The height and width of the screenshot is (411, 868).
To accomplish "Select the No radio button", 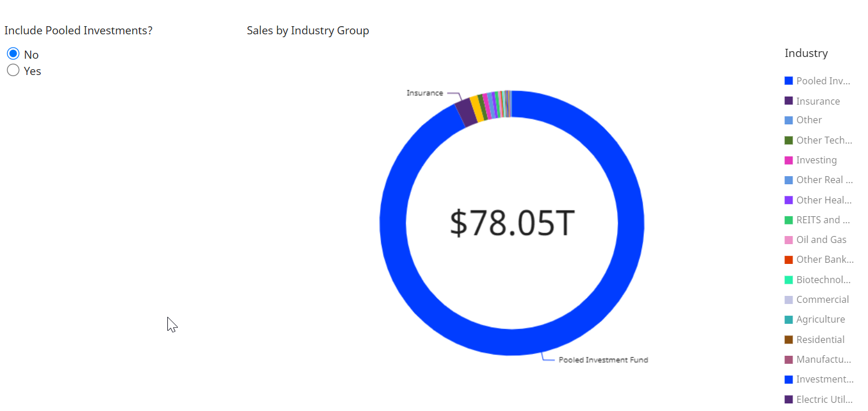I will (13, 53).
